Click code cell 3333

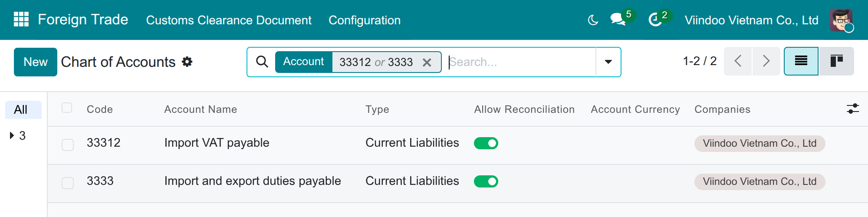coord(100,181)
